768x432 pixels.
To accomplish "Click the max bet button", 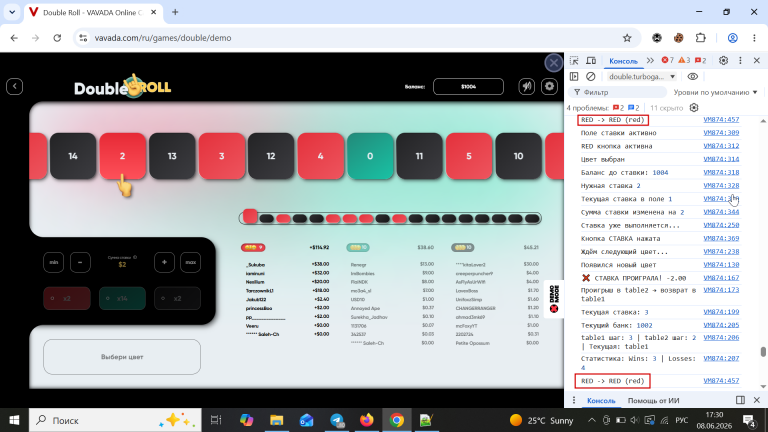I will tap(191, 263).
